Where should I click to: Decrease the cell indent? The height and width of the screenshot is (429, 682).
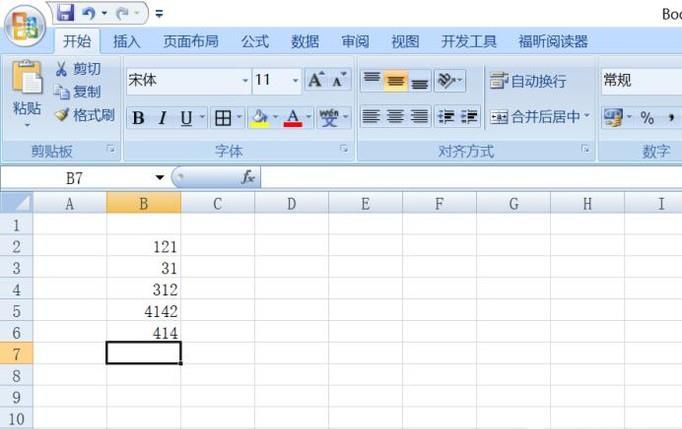(x=446, y=117)
